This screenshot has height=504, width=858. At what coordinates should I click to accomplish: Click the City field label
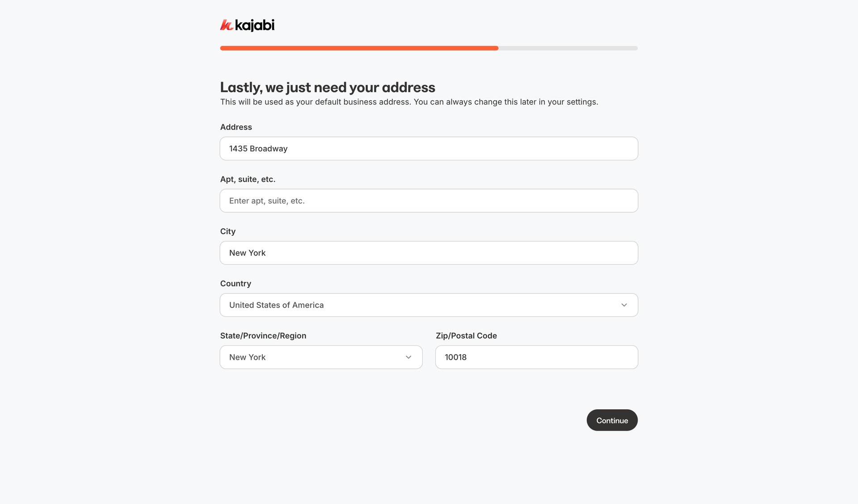(228, 231)
